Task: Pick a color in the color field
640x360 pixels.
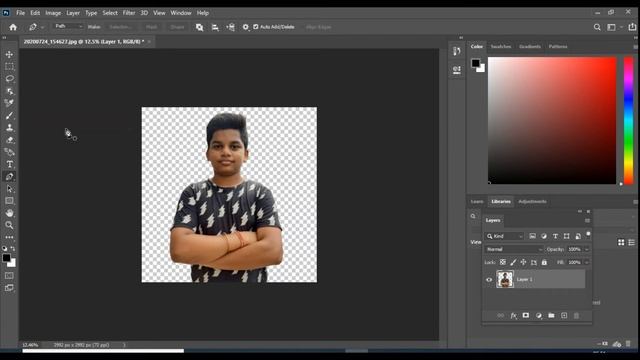Action: click(x=552, y=120)
